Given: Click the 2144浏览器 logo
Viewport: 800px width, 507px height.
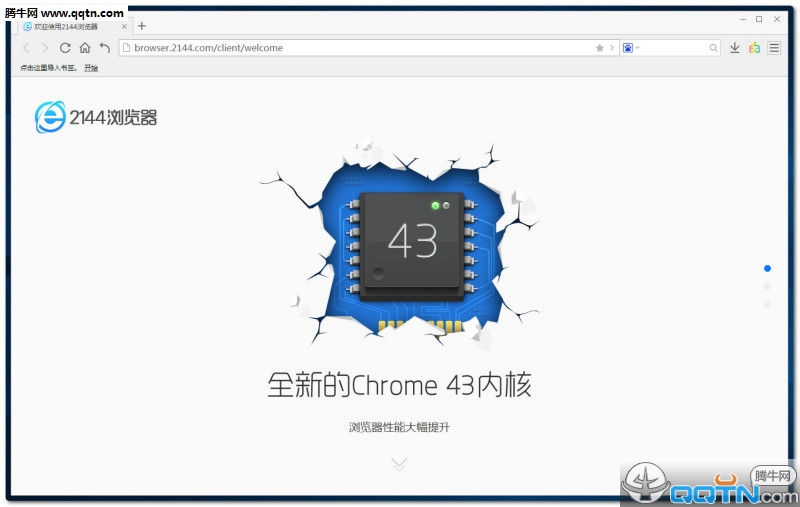Looking at the screenshot, I should 96,117.
